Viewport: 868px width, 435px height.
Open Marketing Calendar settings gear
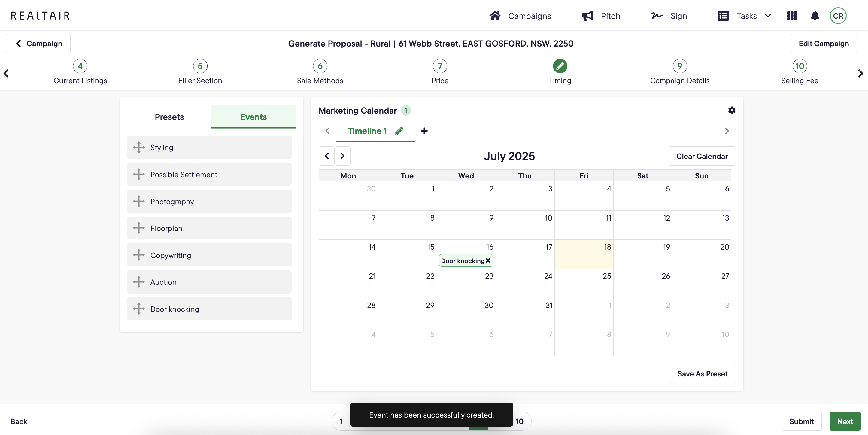tap(732, 110)
